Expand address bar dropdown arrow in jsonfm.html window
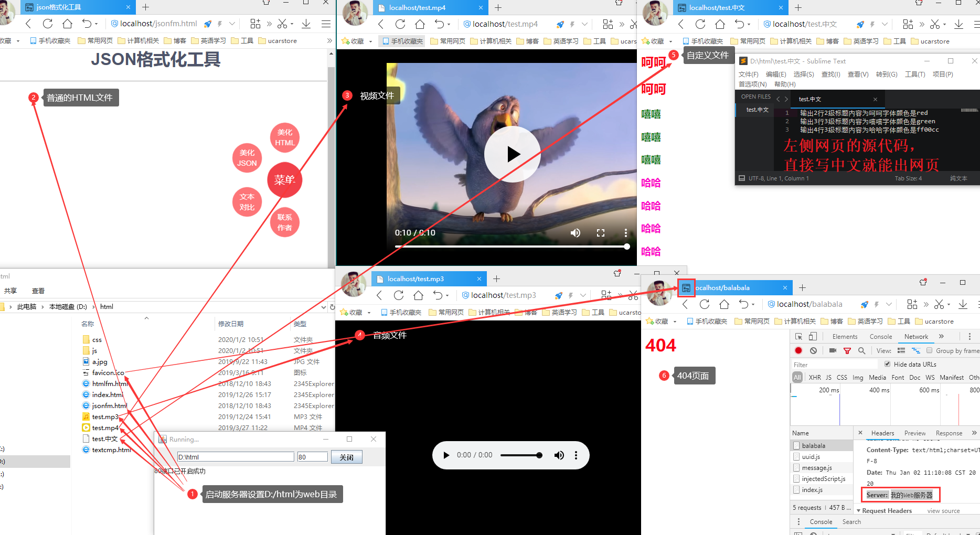The image size is (980, 535). pyautogui.click(x=232, y=24)
